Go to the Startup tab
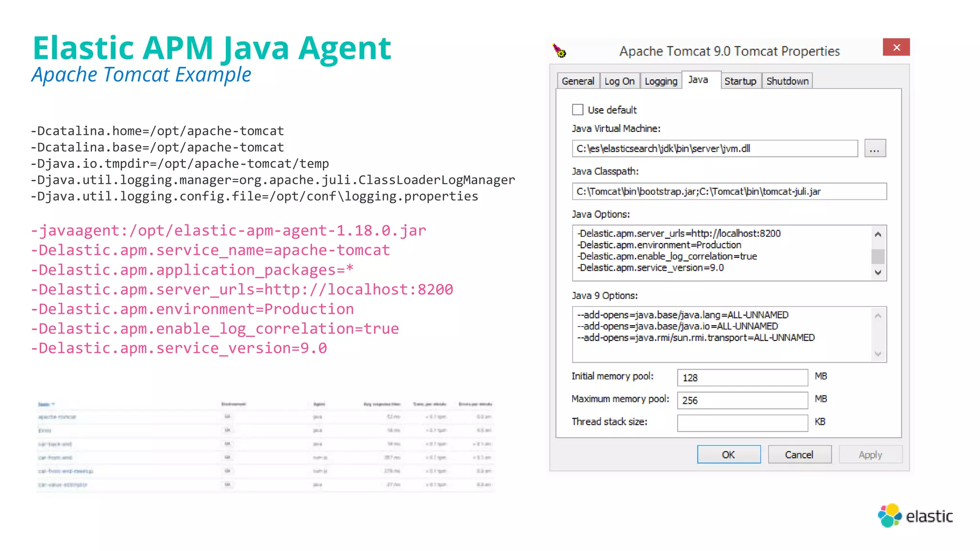Image resolution: width=980 pixels, height=551 pixels. (x=740, y=81)
